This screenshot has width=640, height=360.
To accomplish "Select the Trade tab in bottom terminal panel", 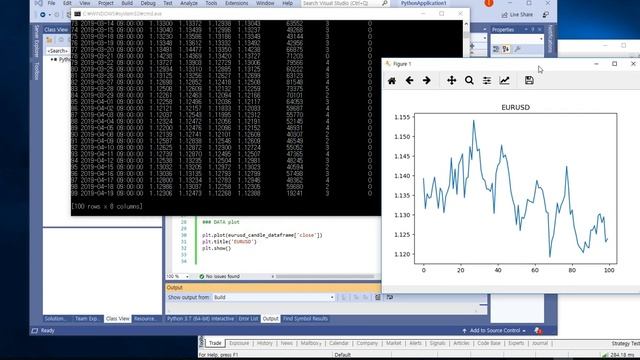I will click(215, 343).
